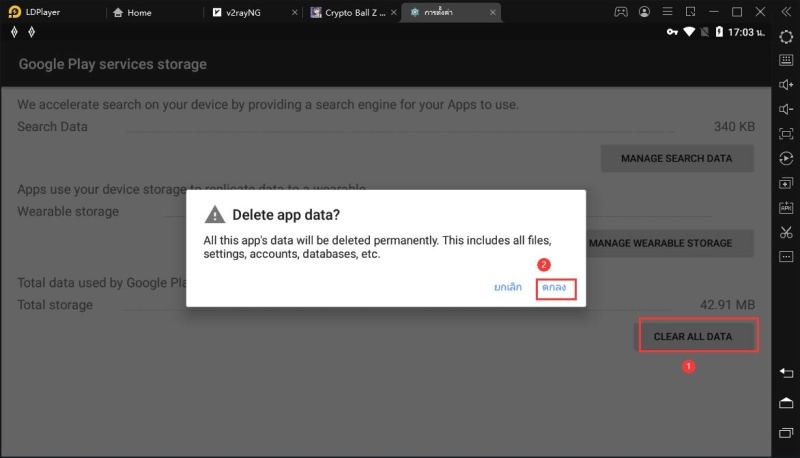Switch to the Home tab
The width and height of the screenshot is (800, 458).
[132, 12]
